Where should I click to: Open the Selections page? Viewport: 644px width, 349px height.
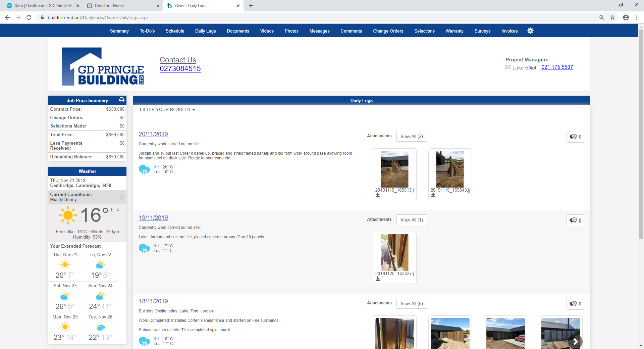(424, 31)
